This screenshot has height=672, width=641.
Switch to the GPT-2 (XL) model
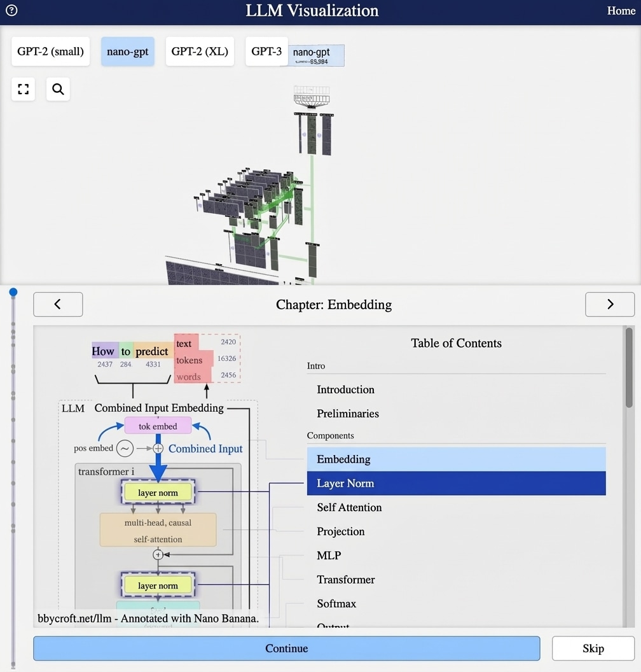tap(200, 52)
